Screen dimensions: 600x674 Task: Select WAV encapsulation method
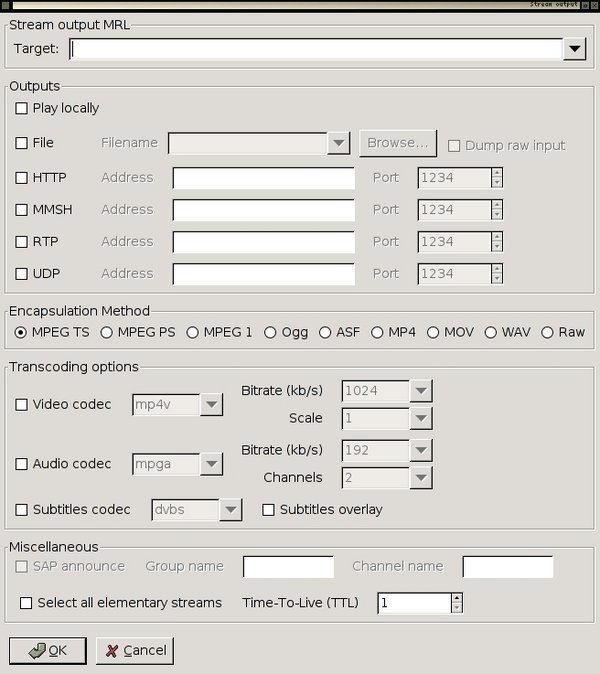click(x=490, y=332)
